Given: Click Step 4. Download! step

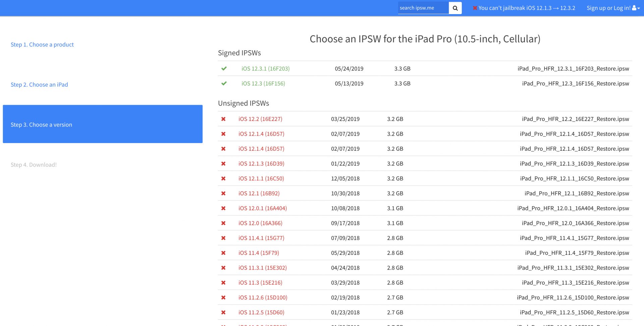Looking at the screenshot, I should 34,165.
